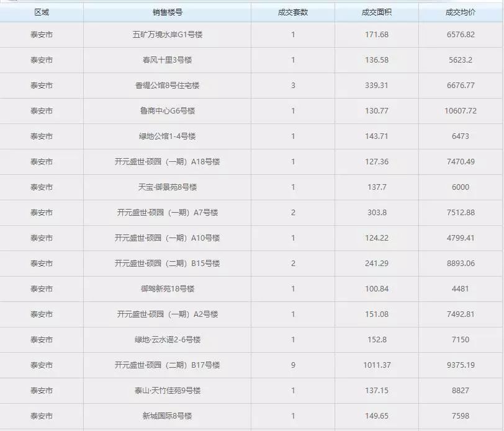Image resolution: width=504 pixels, height=431 pixels.
Task: Click the 成交面积 column header
Action: pyautogui.click(x=377, y=12)
